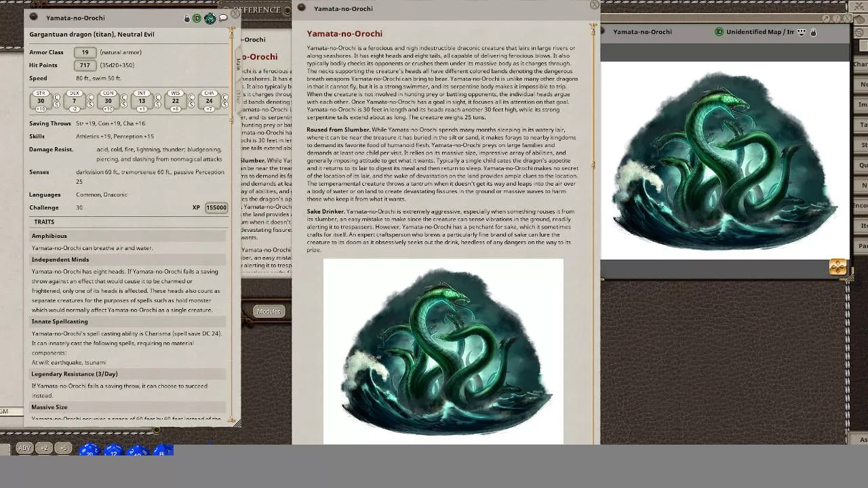The height and width of the screenshot is (488, 868).
Task: Roll the CON save S button
Action: pyautogui.click(x=124, y=104)
